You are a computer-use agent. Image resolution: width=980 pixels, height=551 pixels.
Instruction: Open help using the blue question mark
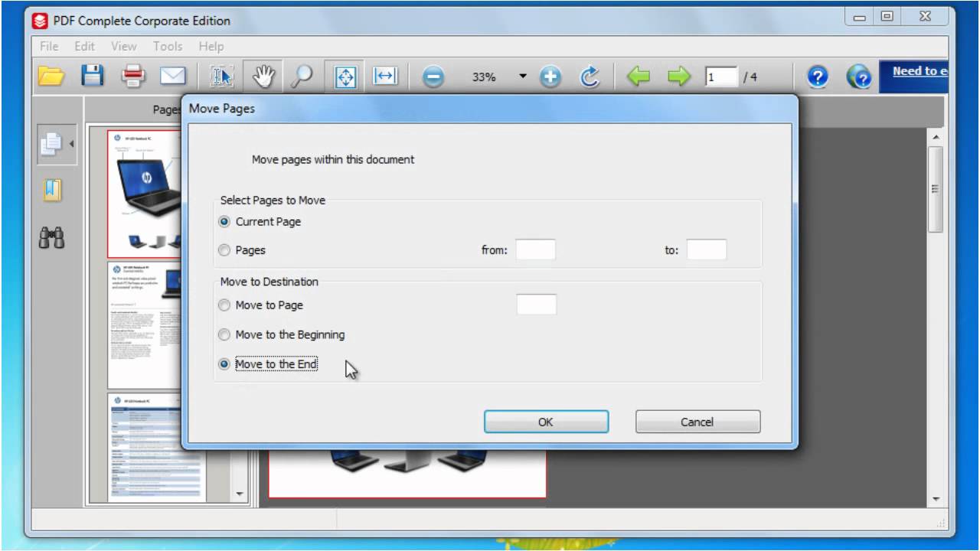click(x=818, y=77)
